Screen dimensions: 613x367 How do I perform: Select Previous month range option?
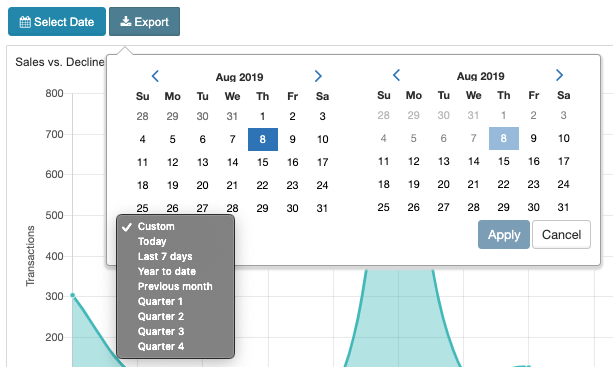176,286
